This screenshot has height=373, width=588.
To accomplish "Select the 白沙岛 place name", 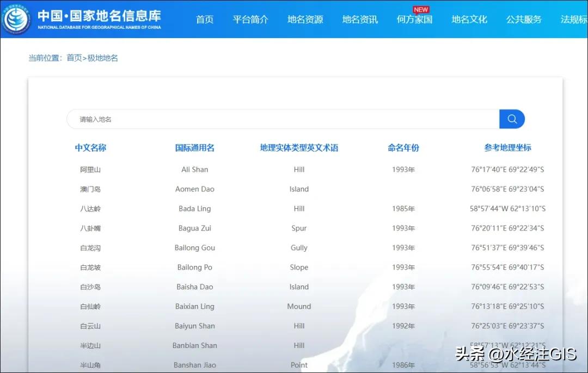I will 90,287.
